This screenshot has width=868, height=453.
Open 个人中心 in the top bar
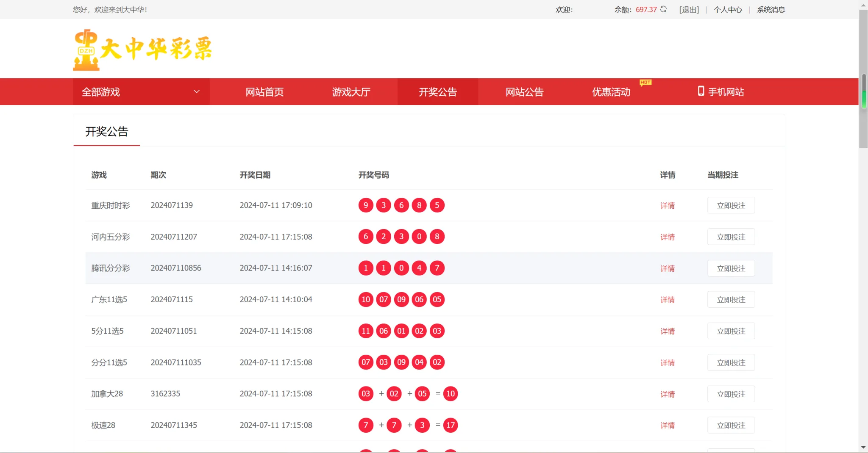tap(727, 9)
